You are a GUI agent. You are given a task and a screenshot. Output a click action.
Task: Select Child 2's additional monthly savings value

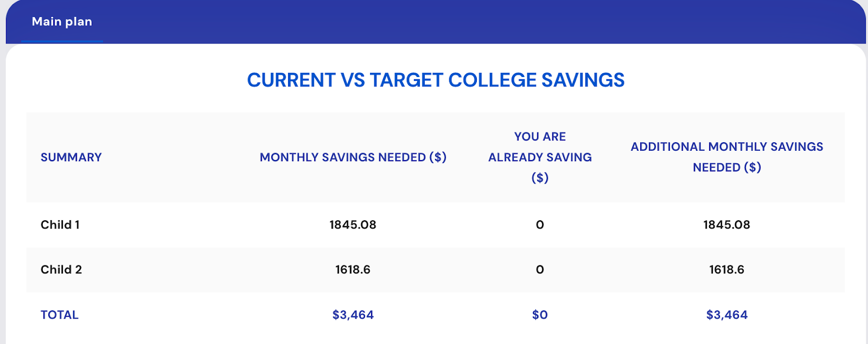point(726,270)
